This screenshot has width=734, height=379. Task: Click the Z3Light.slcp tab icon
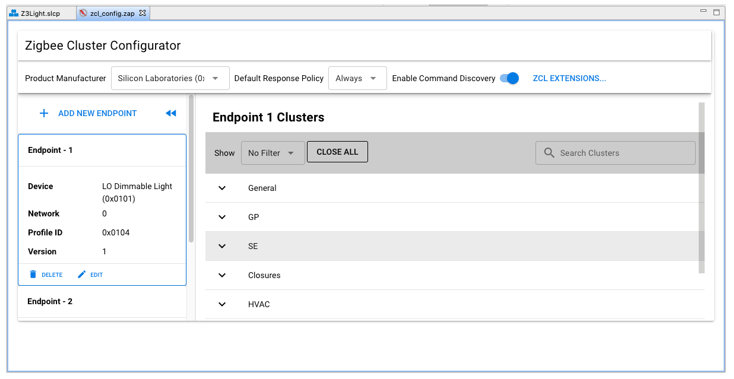point(14,13)
